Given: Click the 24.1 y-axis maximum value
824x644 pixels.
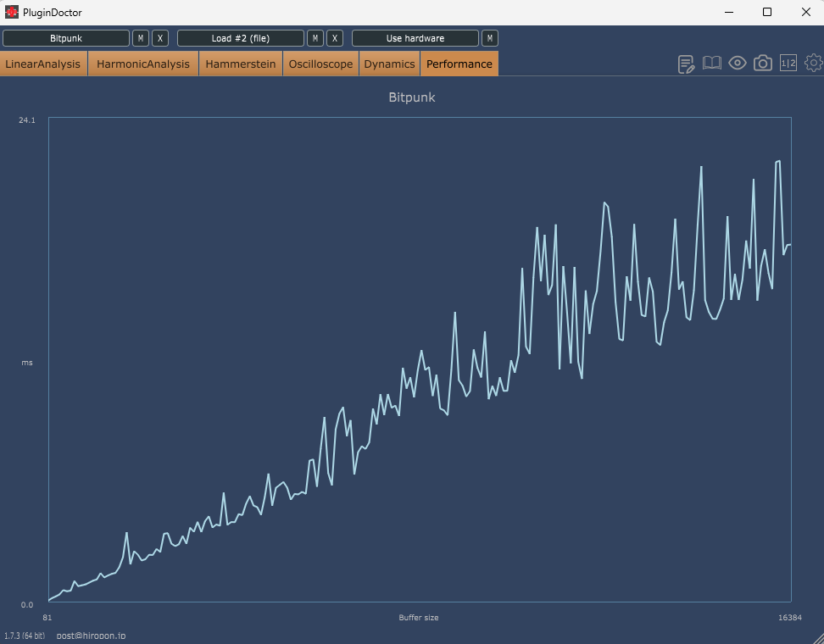Looking at the screenshot, I should 27,120.
